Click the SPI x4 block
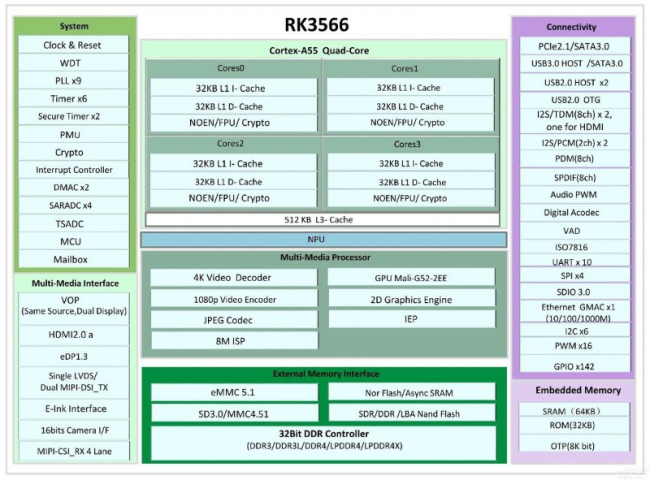650x480 pixels. pos(575,276)
